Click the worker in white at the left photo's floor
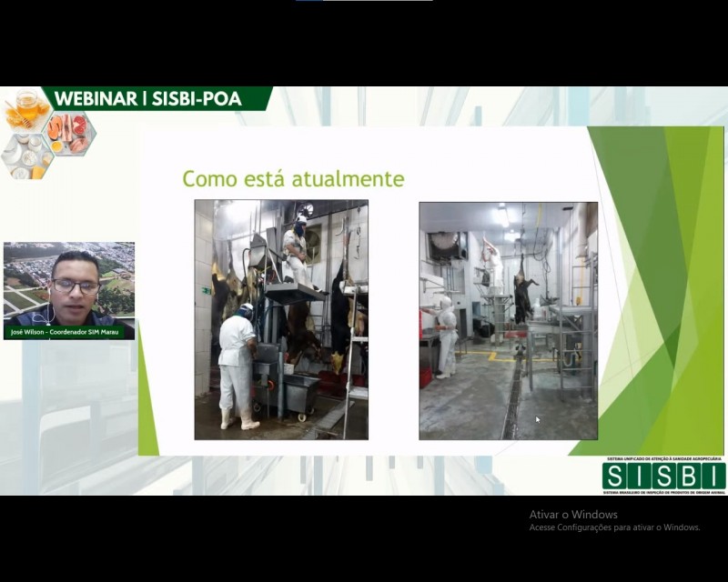Image resolution: width=728 pixels, height=582 pixels. 238,366
